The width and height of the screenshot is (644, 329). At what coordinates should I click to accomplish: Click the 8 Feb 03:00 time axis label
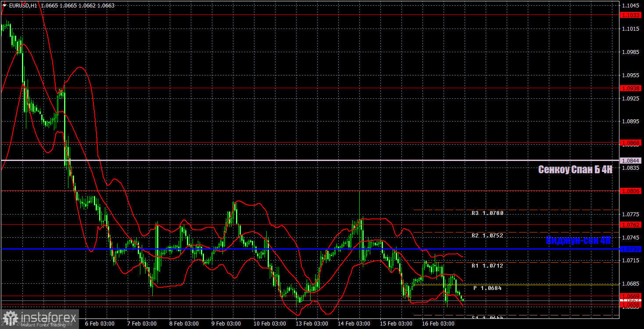pos(183,324)
